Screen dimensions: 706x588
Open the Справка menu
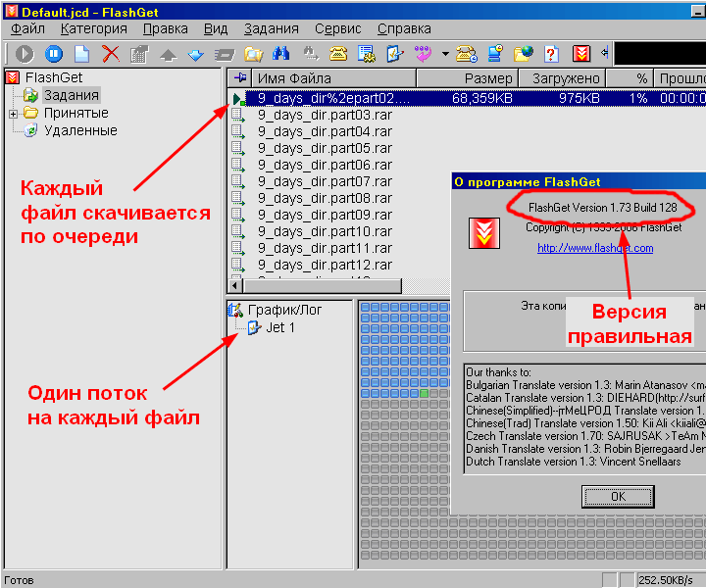pyautogui.click(x=404, y=28)
